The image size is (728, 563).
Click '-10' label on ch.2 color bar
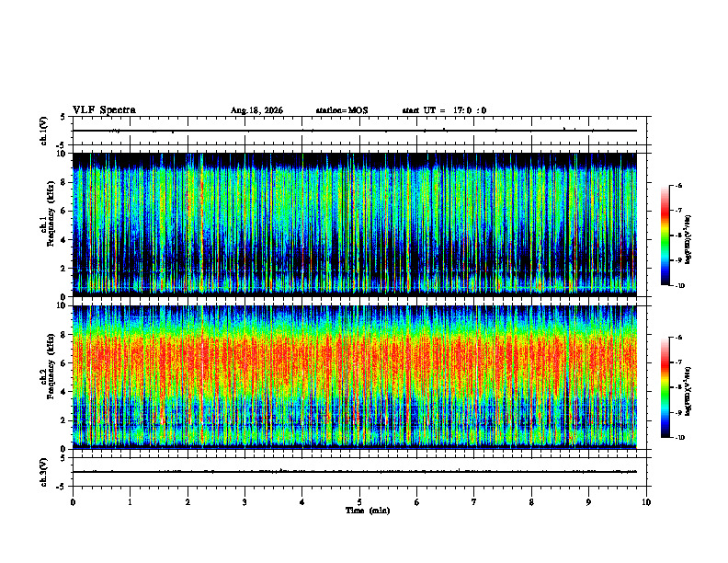click(680, 438)
